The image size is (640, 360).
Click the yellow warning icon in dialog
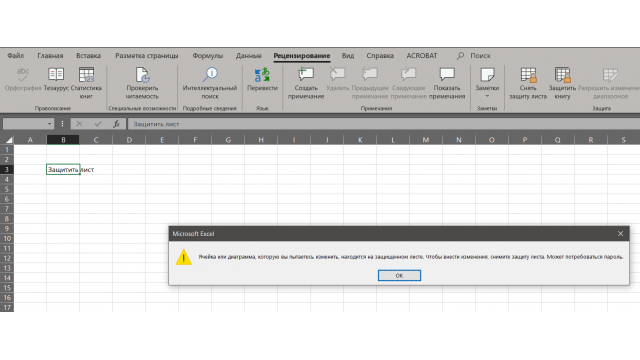pyautogui.click(x=184, y=257)
